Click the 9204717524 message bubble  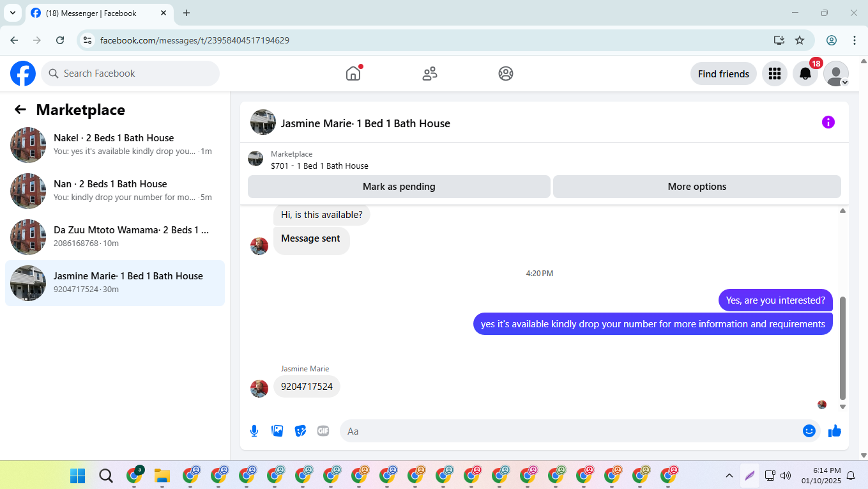pos(307,387)
